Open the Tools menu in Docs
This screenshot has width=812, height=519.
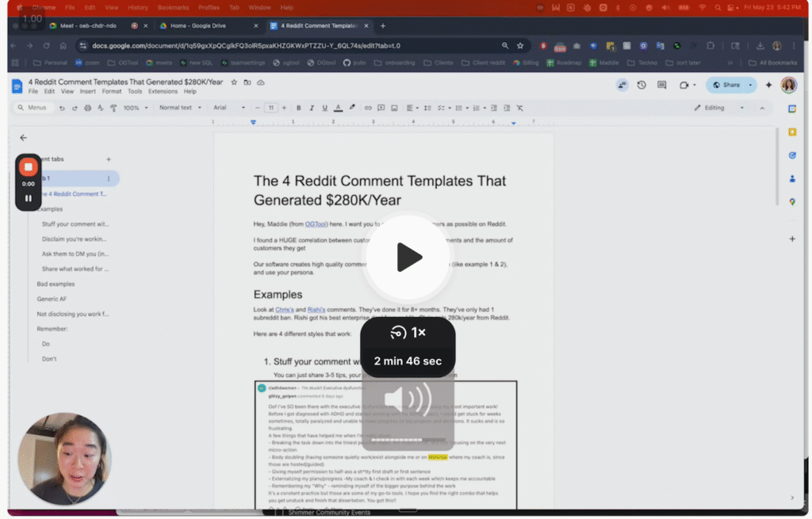point(135,92)
